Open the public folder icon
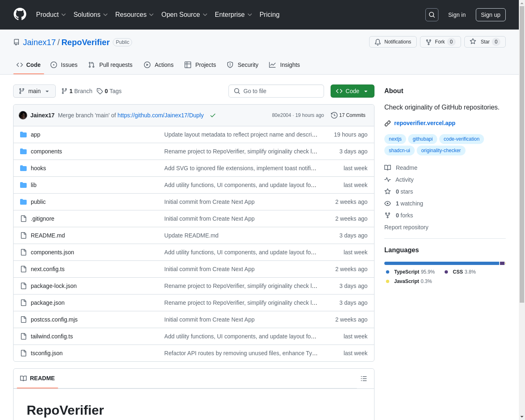The width and height of the screenshot is (525, 420). coord(23,202)
